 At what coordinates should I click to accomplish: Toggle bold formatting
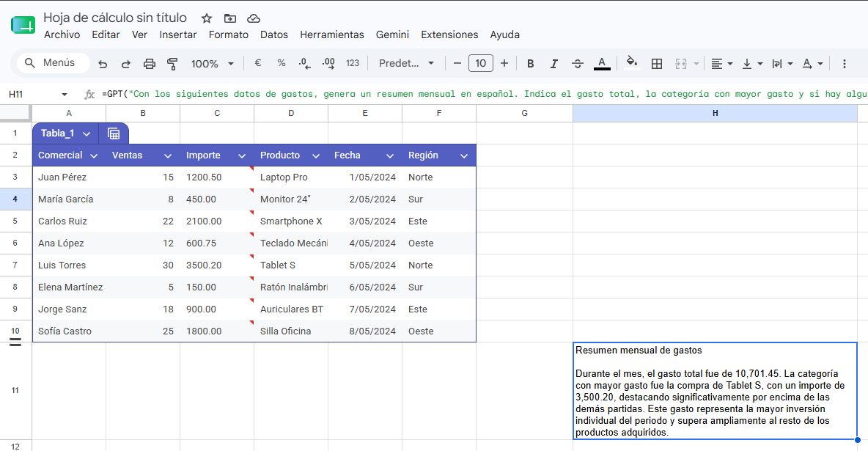[x=530, y=64]
